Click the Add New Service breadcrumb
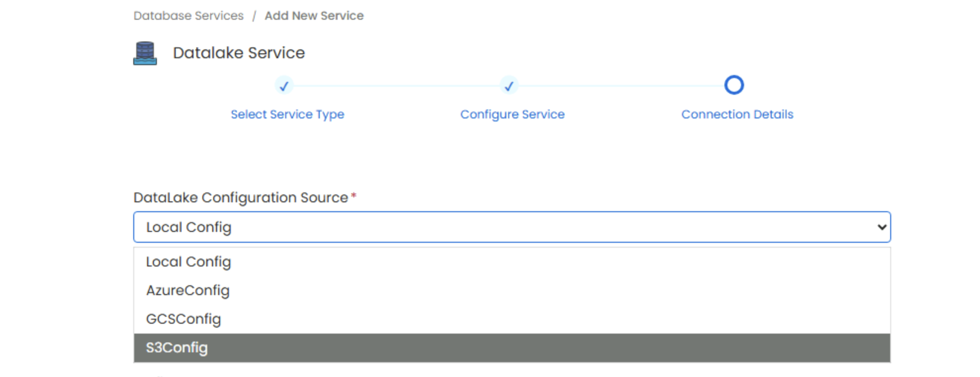 pos(314,16)
